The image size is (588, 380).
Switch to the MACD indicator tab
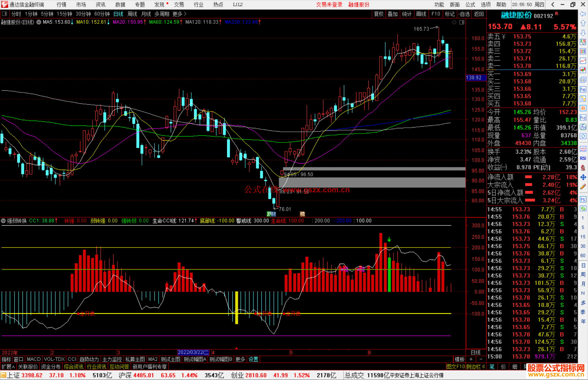click(34, 359)
